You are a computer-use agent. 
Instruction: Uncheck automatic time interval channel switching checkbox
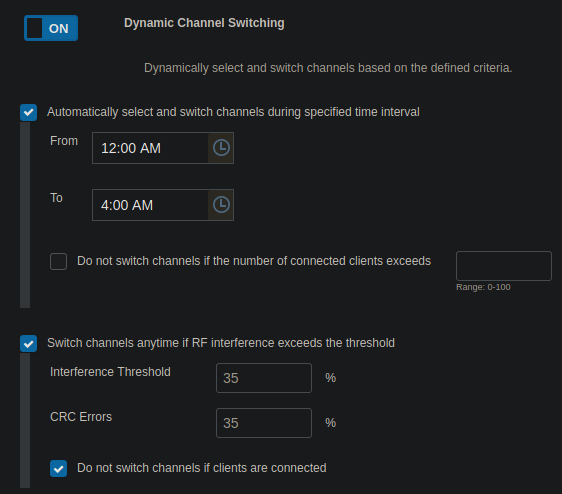pyautogui.click(x=29, y=113)
